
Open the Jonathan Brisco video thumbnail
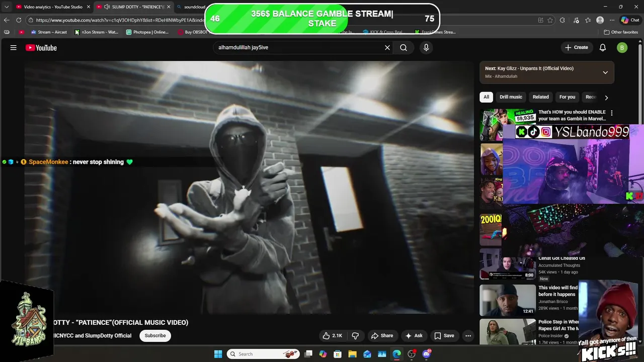click(508, 300)
